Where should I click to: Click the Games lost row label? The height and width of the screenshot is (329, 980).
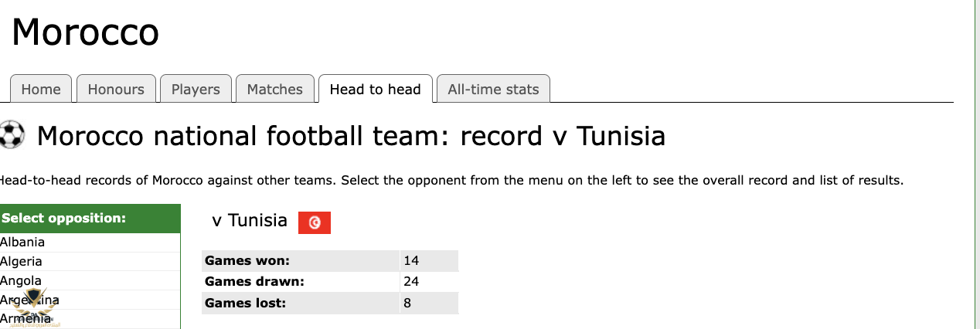[x=245, y=304]
